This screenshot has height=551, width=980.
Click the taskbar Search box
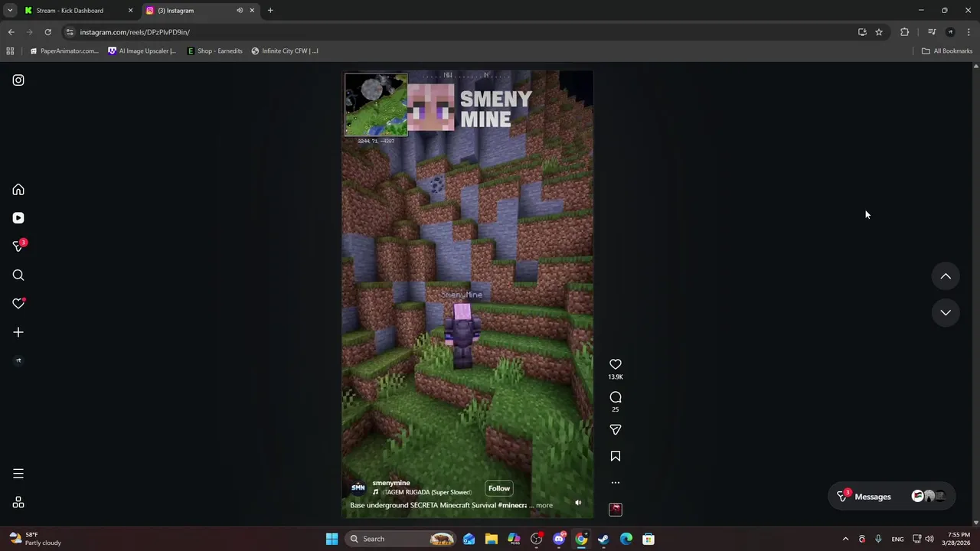[401, 539]
